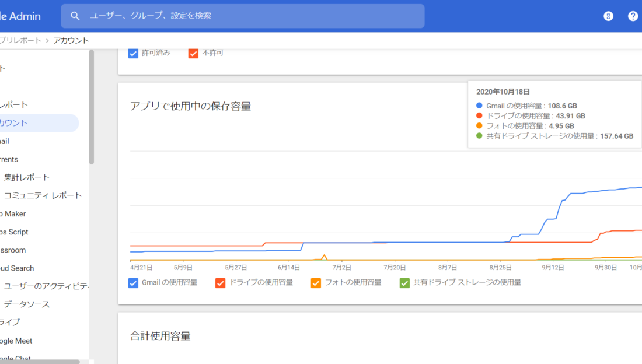642x364 pixels.
Task: Uncheck the 許可済み checkbox
Action: pos(133,53)
